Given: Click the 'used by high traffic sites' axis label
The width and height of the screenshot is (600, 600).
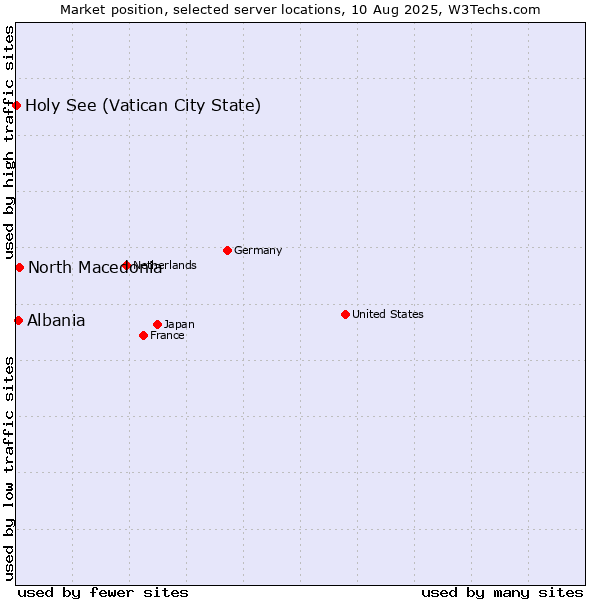Looking at the screenshot, I should pos(9,142).
